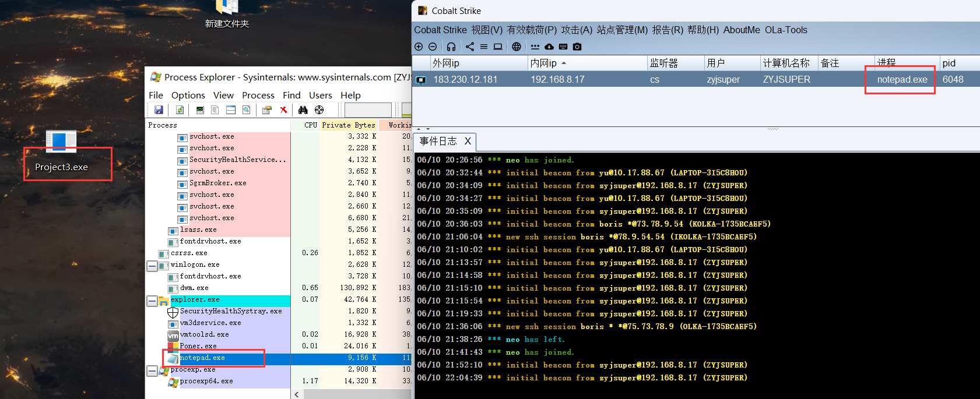Sort sessions by 外网ip column header
This screenshot has height=399, width=980.
[479, 63]
